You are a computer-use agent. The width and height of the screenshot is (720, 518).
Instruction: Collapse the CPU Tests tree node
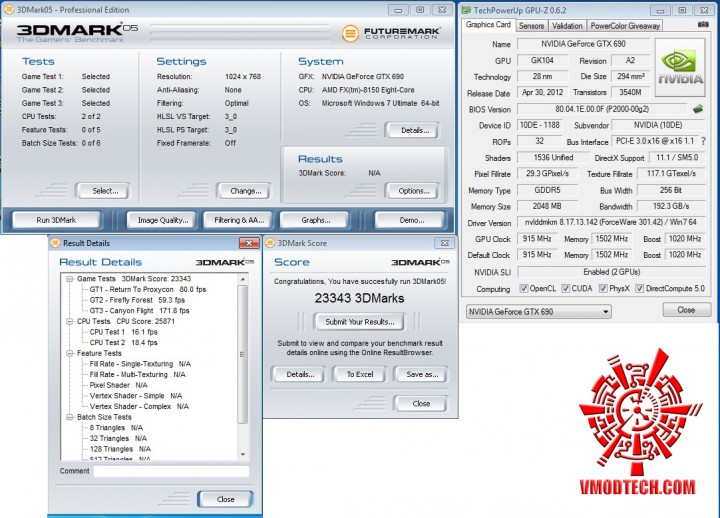[70, 321]
